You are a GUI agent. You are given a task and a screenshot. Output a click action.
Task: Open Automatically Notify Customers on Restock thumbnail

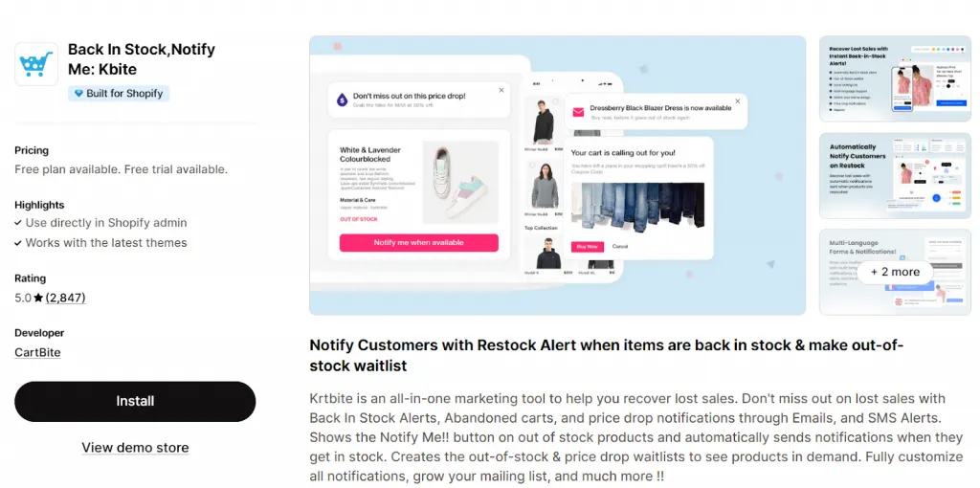[x=895, y=175]
